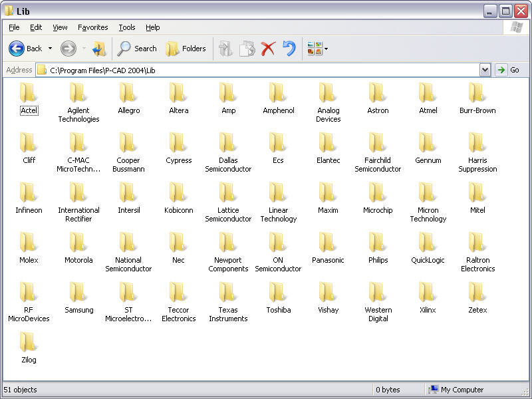532x399 pixels.
Task: Go up one folder level
Action: click(x=98, y=49)
